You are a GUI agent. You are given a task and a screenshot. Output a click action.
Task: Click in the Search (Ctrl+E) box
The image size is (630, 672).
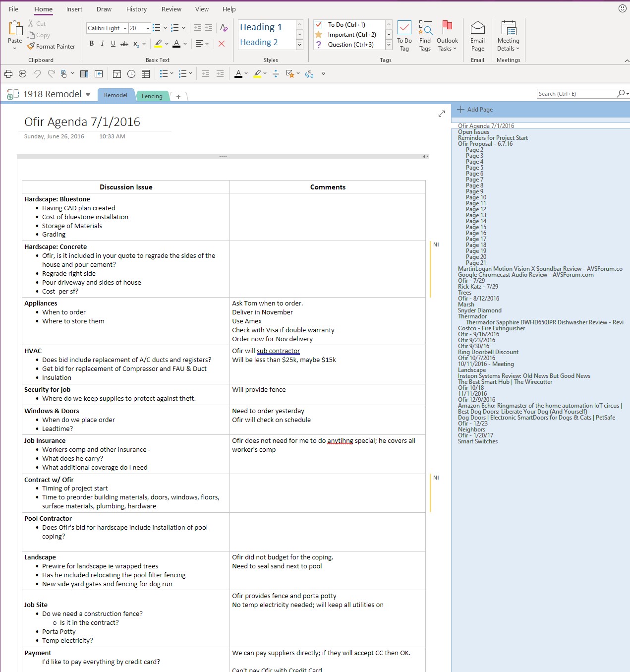(x=576, y=94)
